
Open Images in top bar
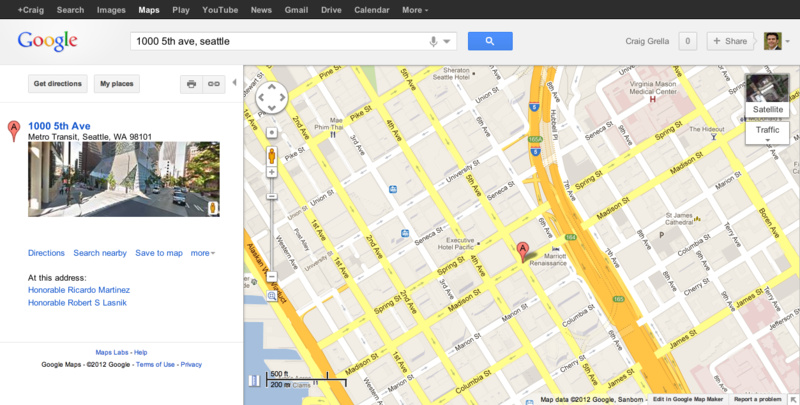click(111, 10)
